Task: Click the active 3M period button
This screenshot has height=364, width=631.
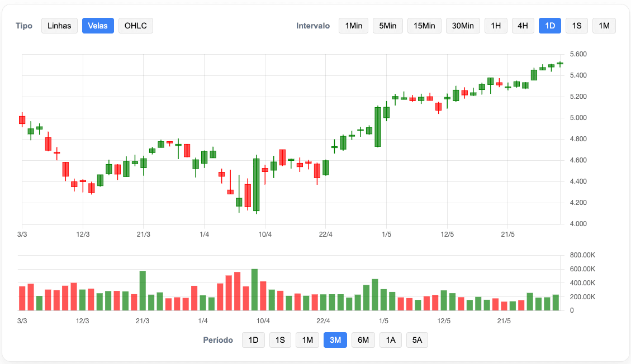Action: click(335, 340)
